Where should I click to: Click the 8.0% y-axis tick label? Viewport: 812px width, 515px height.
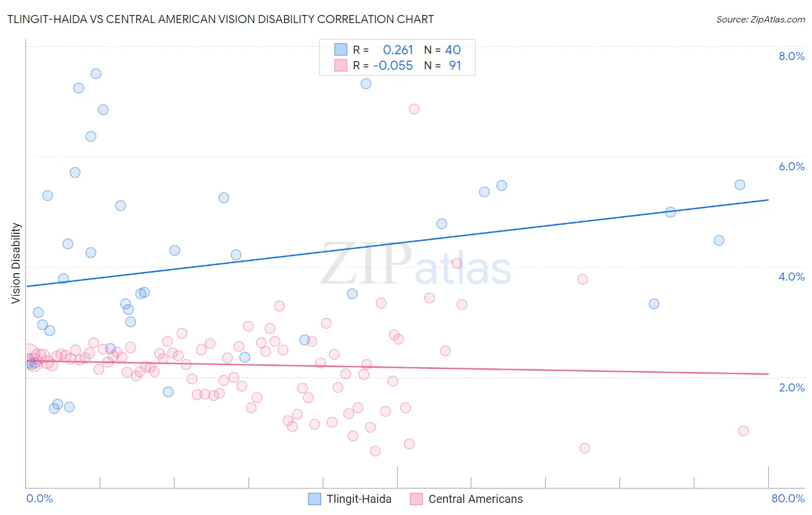pos(791,56)
